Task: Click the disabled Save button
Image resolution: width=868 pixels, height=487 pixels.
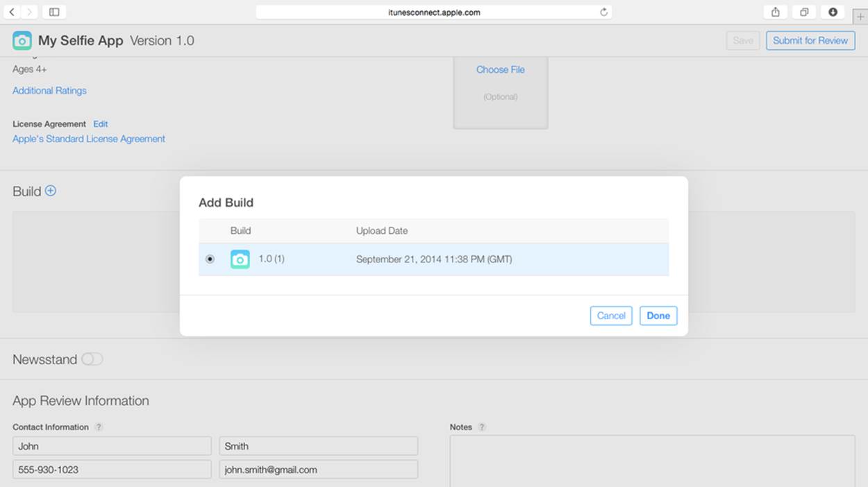Action: tap(743, 40)
